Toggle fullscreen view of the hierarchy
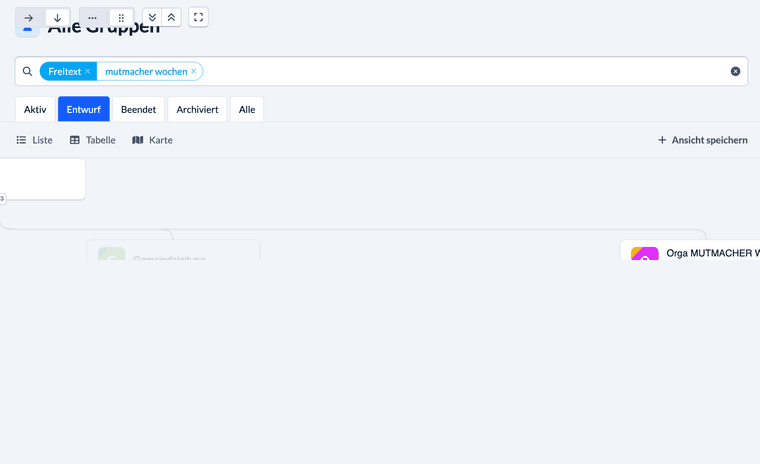The width and height of the screenshot is (760, 464). pos(198,17)
